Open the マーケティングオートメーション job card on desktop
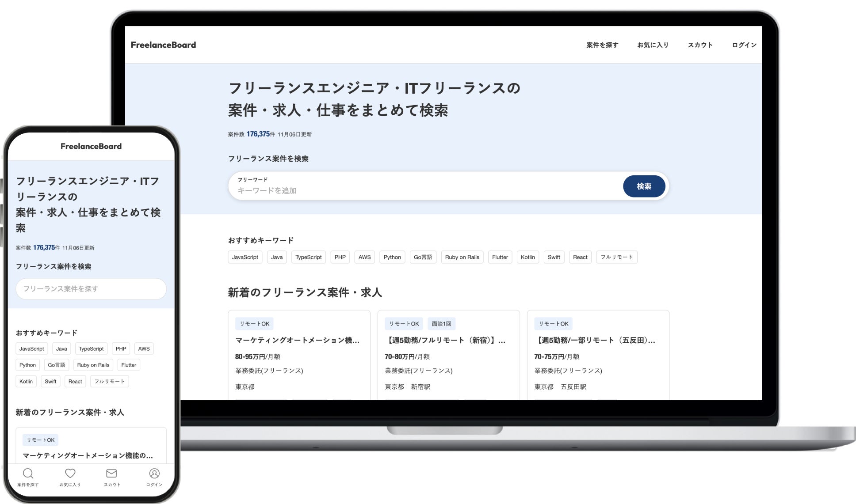 click(297, 340)
